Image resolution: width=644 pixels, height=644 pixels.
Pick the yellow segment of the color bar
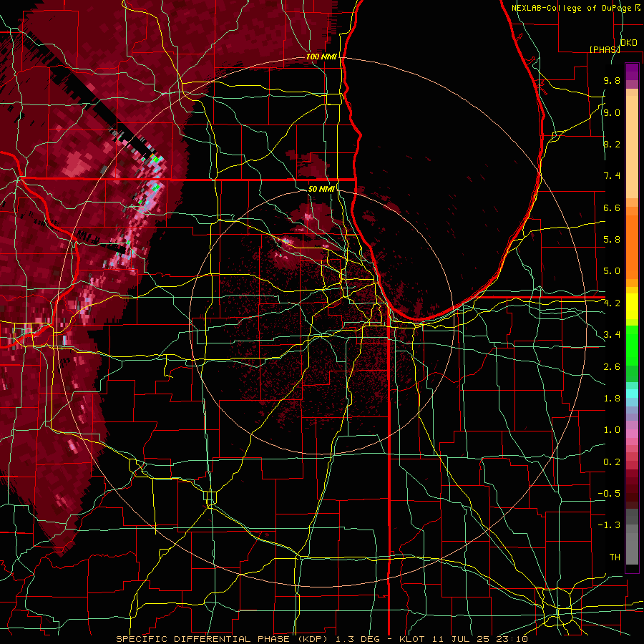coord(632,306)
